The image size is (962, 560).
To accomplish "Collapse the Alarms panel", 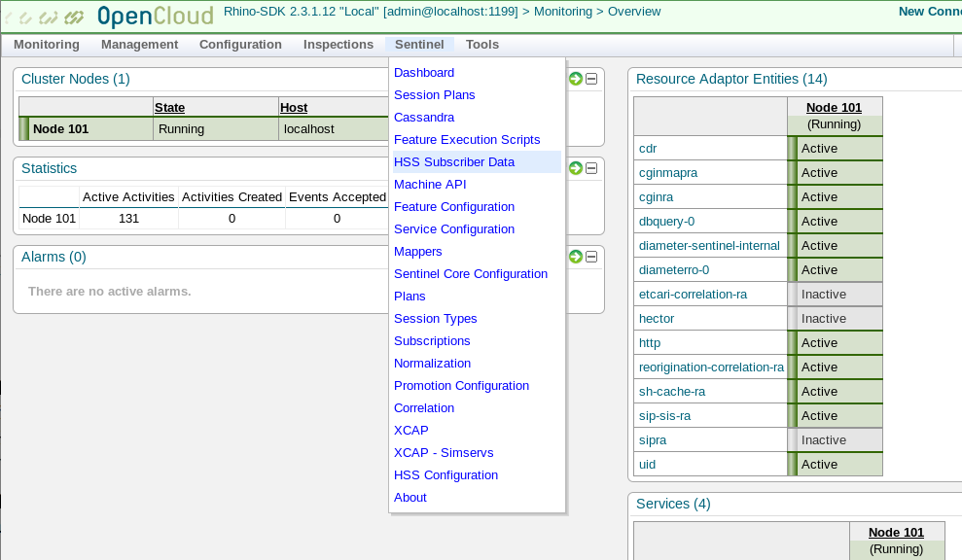I will click(x=591, y=257).
